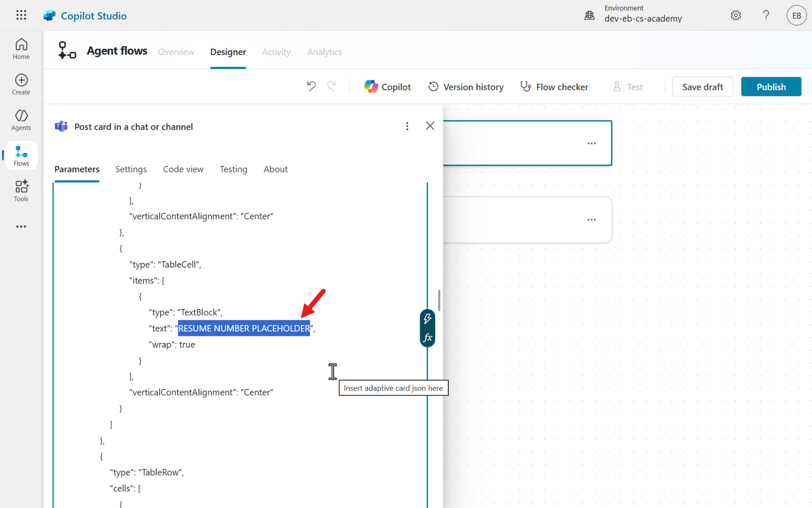Insert dynamic content with lightning icon

click(x=427, y=319)
